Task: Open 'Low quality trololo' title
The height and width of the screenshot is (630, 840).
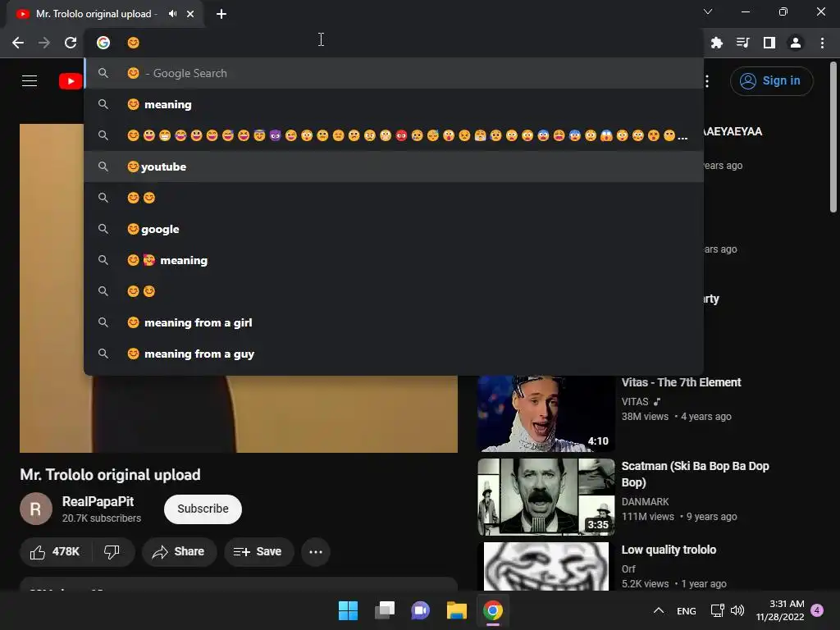Action: 669,550
